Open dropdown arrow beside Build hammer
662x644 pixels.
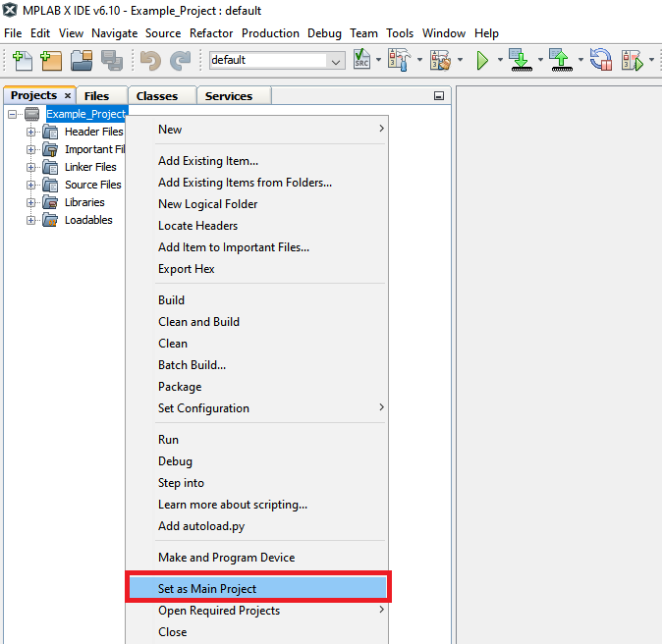tap(419, 60)
